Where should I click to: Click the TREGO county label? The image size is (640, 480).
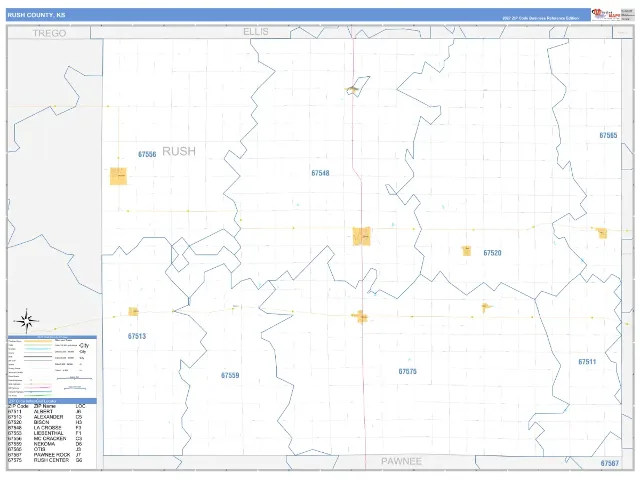tap(49, 33)
